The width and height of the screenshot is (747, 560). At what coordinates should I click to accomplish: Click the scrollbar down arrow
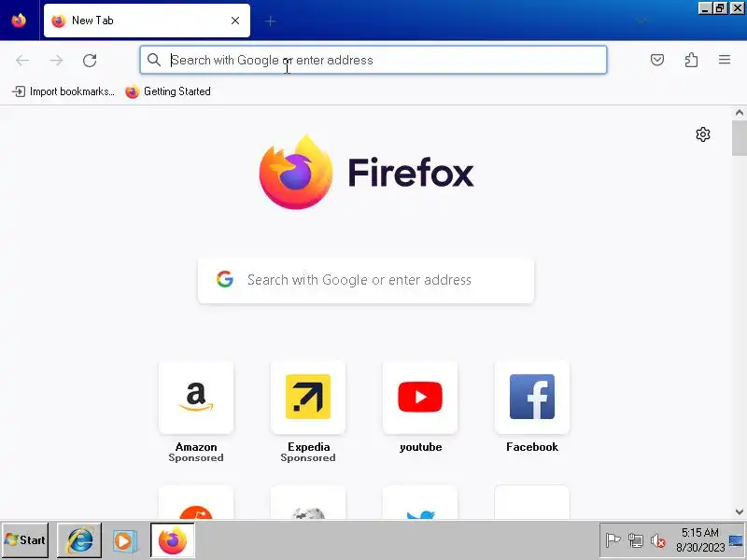coord(740,511)
